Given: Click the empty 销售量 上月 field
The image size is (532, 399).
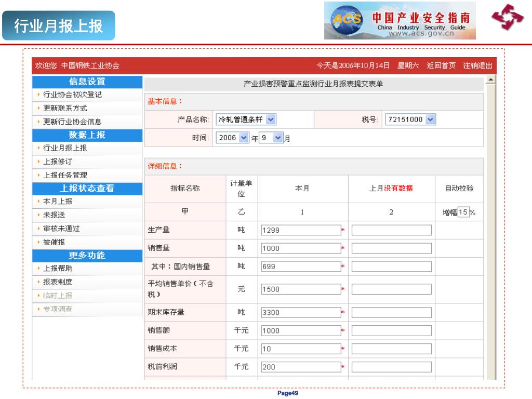Looking at the screenshot, I should (392, 248).
